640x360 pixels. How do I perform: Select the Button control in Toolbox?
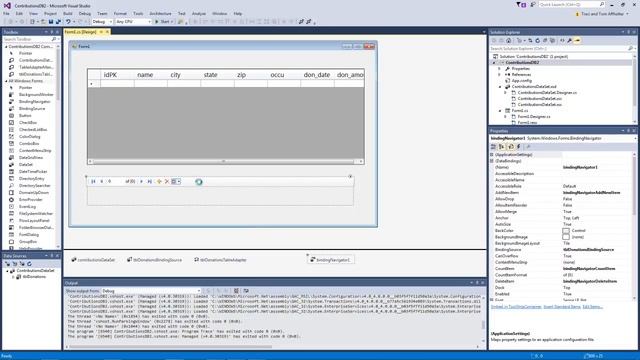click(x=25, y=116)
